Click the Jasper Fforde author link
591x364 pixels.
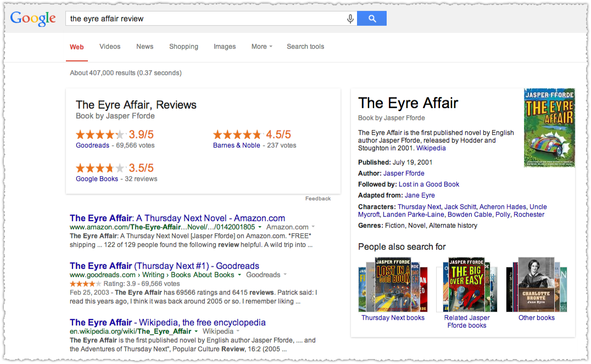pos(404,173)
